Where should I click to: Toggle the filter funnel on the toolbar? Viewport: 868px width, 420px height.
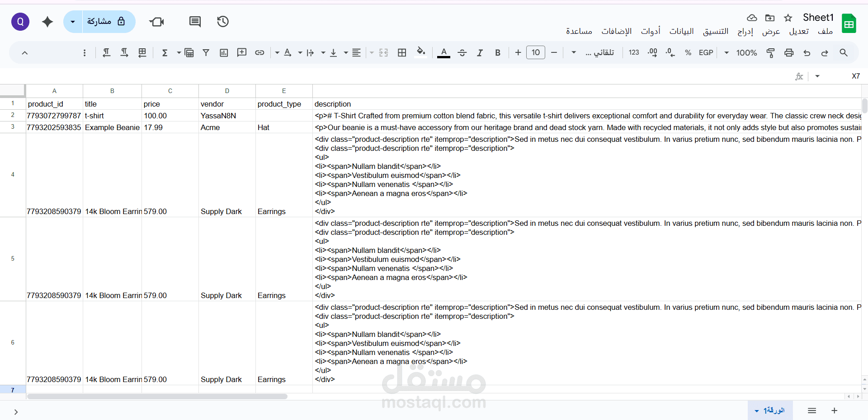click(206, 53)
